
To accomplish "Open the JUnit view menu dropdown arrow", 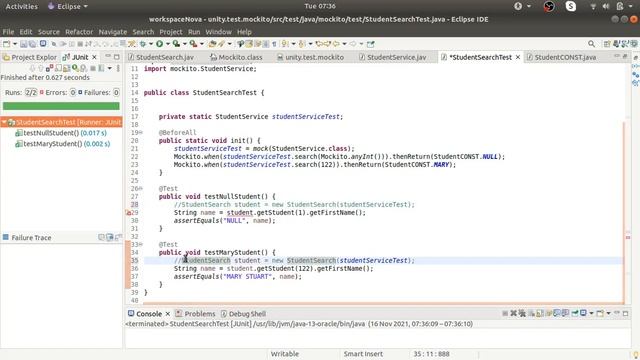I will point(110,68).
